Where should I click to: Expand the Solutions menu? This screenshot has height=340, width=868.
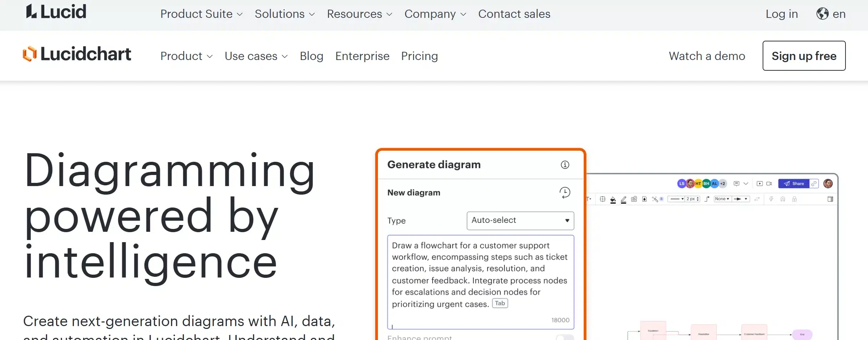click(x=285, y=14)
